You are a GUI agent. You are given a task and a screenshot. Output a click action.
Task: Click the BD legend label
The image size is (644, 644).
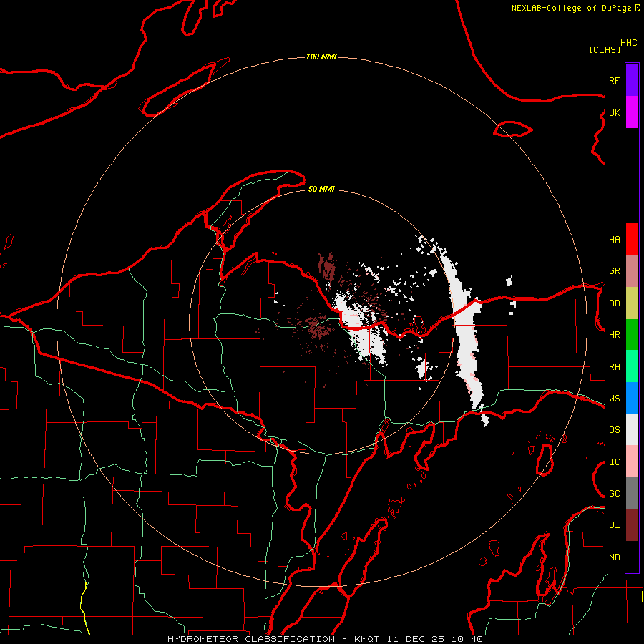click(614, 303)
